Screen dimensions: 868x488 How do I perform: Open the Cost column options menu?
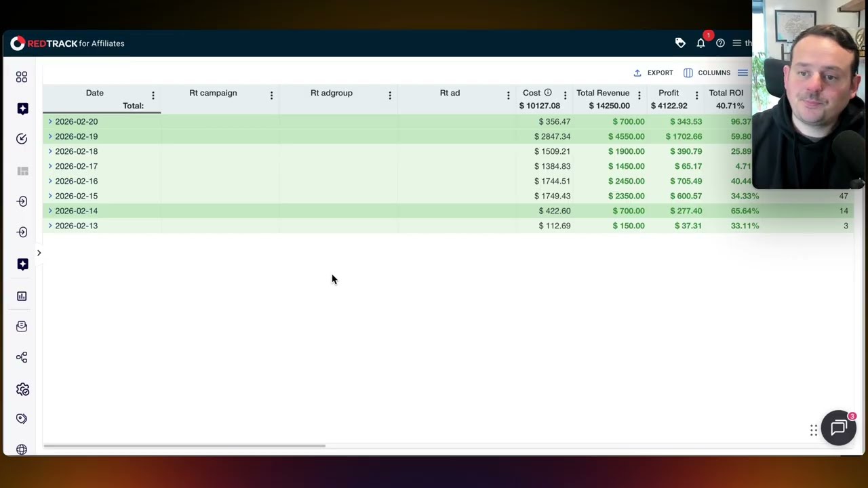click(x=565, y=96)
